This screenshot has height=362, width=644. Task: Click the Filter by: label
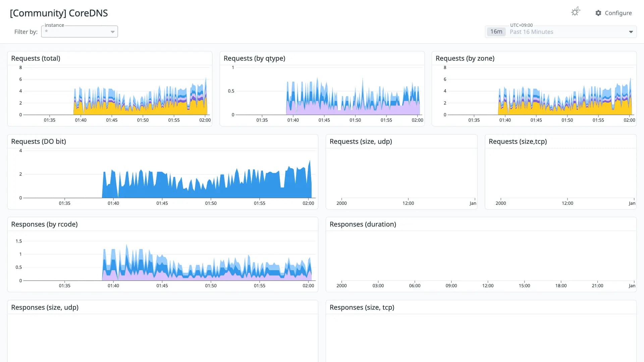click(x=26, y=32)
